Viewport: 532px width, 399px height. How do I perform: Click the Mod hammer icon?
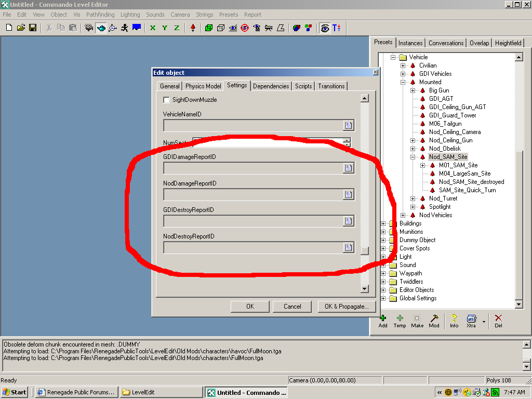(x=434, y=318)
